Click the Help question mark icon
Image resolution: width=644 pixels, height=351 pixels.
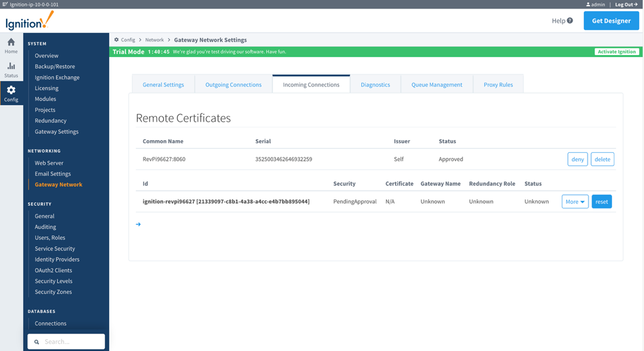coord(570,21)
